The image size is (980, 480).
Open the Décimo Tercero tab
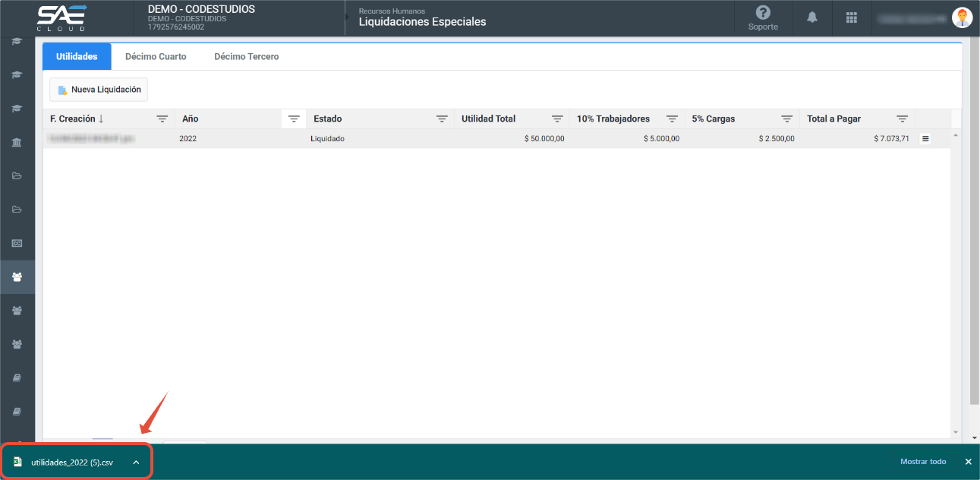[246, 57]
